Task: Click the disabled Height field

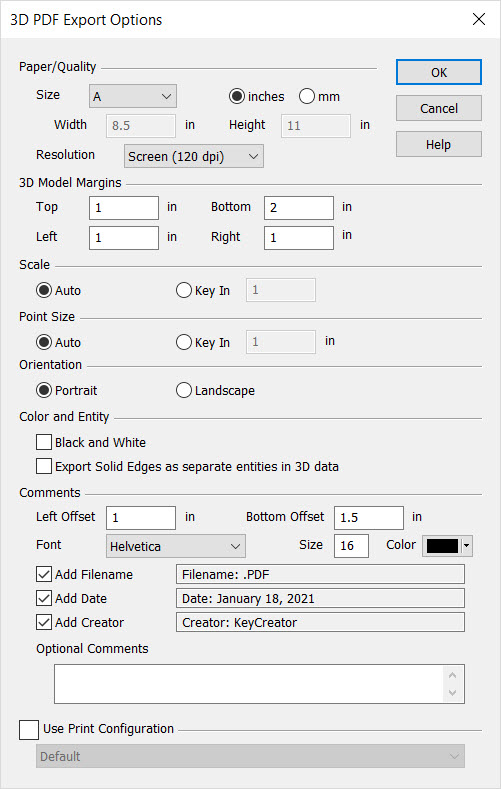Action: pos(316,126)
